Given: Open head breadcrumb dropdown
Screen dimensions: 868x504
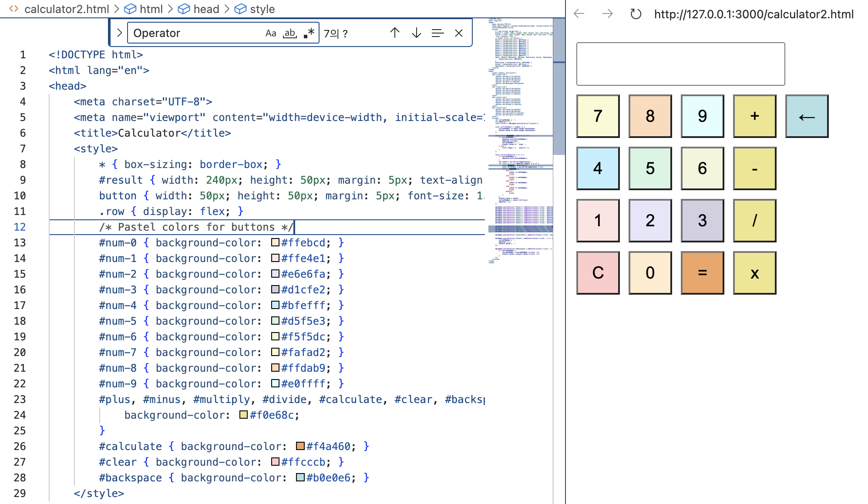Looking at the screenshot, I should coord(205,9).
